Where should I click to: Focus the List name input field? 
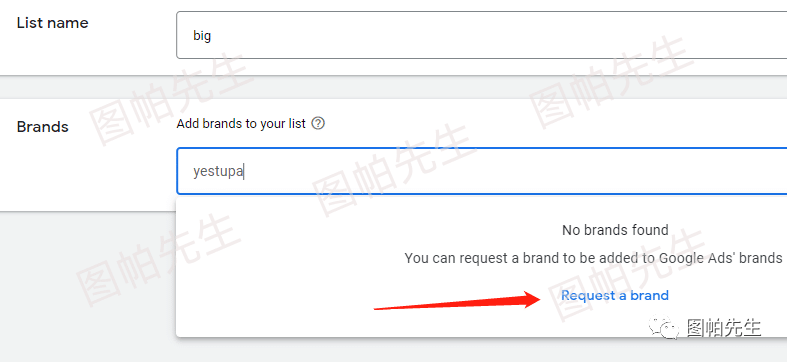(482, 35)
